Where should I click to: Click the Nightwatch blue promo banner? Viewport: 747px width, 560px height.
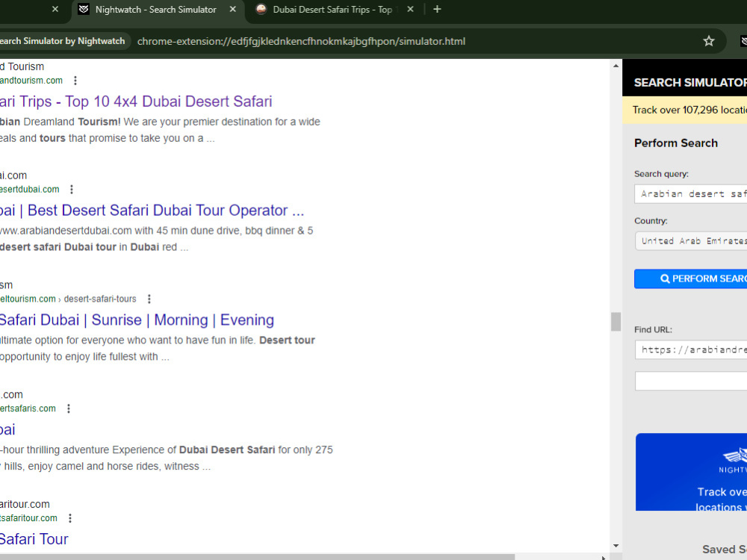pyautogui.click(x=691, y=472)
